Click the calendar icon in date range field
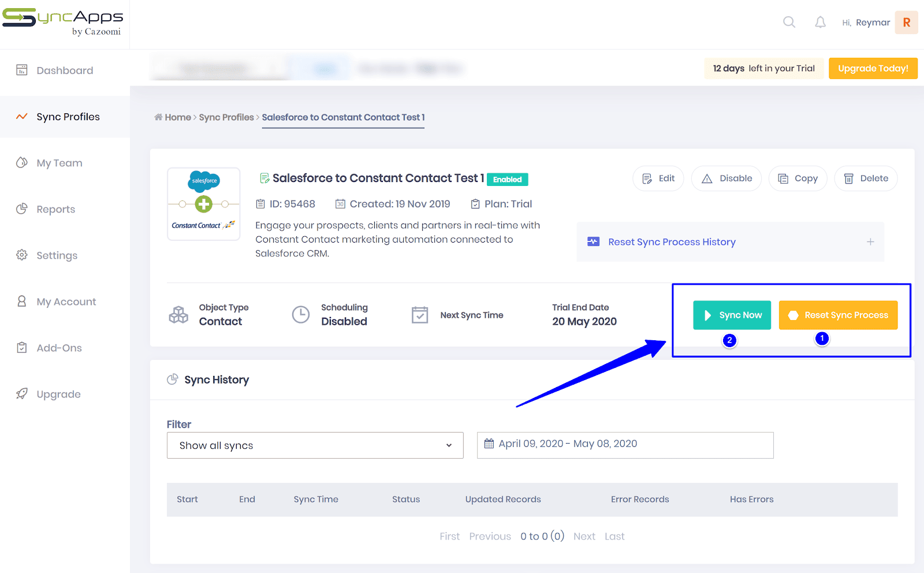 [x=489, y=444]
